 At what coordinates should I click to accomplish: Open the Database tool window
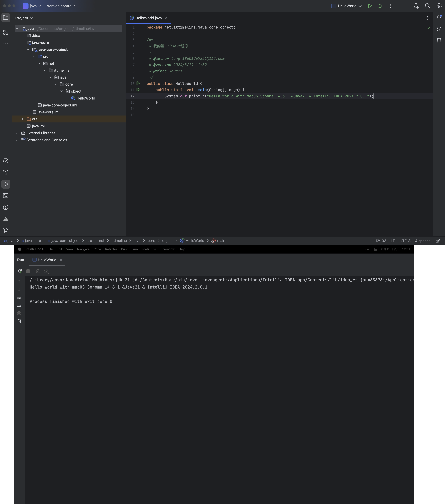(439, 41)
